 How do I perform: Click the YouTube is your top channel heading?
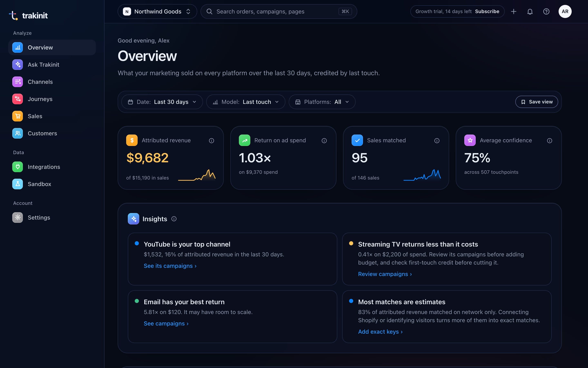click(x=187, y=244)
